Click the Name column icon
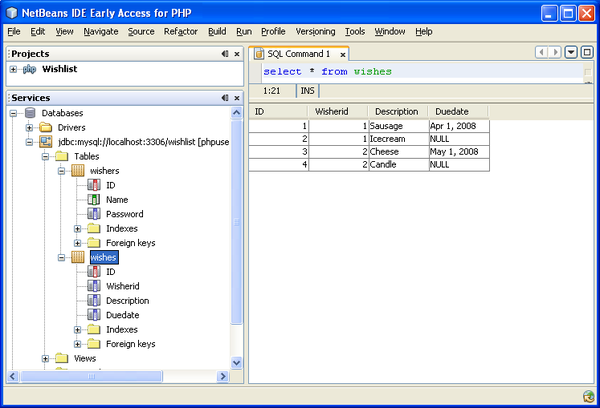Viewport: 600px width, 408px height. [x=94, y=199]
